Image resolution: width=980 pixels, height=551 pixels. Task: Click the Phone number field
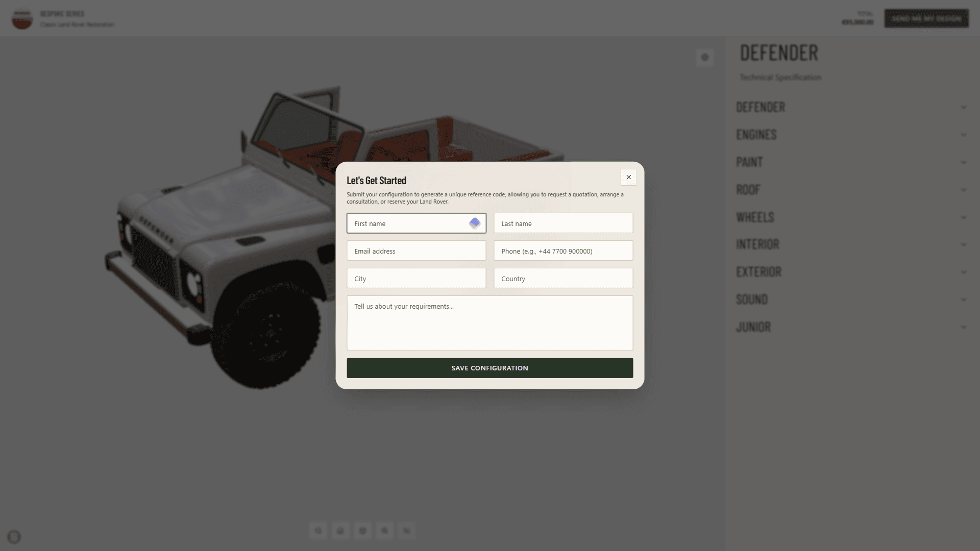pyautogui.click(x=563, y=251)
